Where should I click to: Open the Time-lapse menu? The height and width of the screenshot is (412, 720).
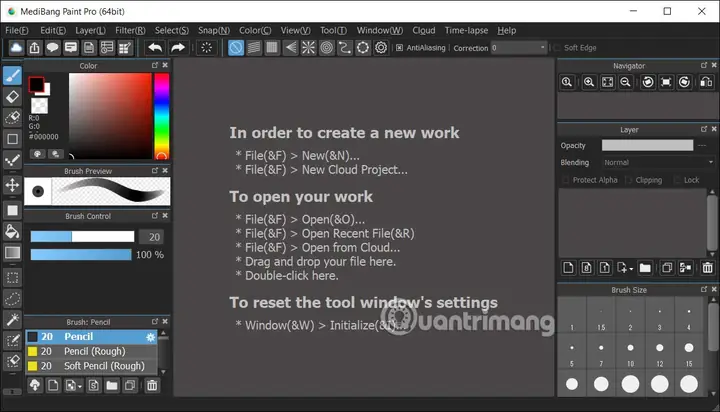(x=466, y=31)
